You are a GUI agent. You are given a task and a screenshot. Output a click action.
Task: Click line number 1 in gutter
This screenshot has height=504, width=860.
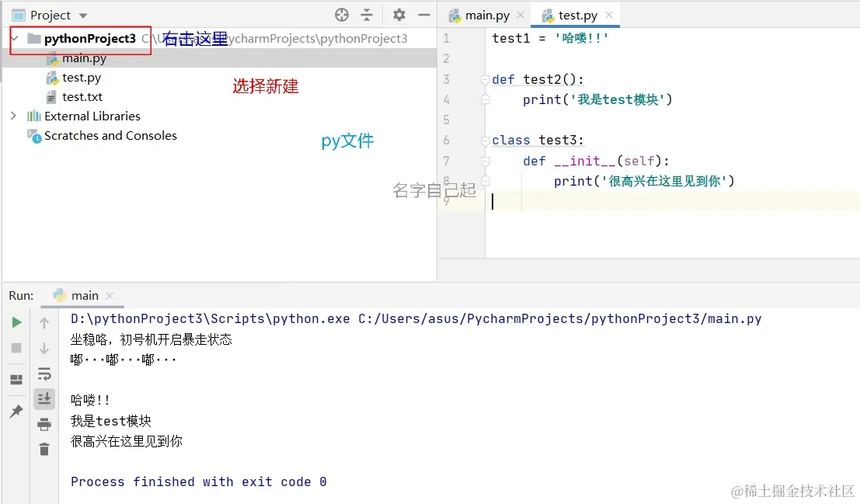pyautogui.click(x=446, y=38)
